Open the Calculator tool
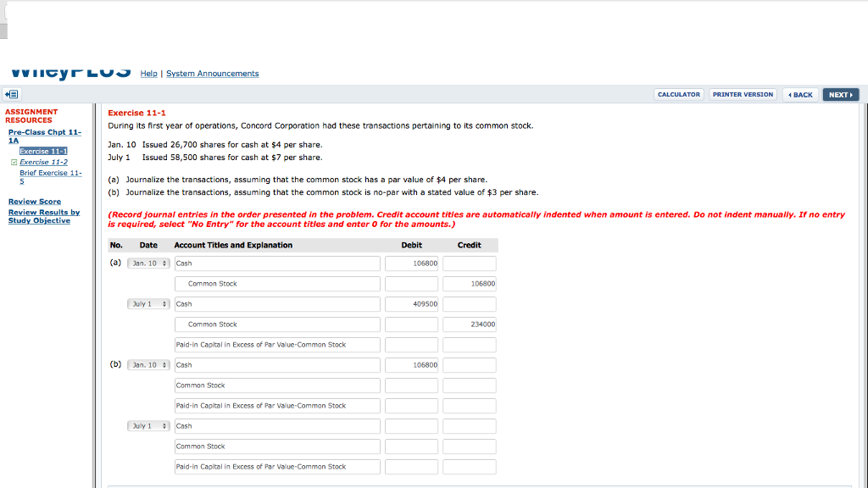 pyautogui.click(x=678, y=95)
